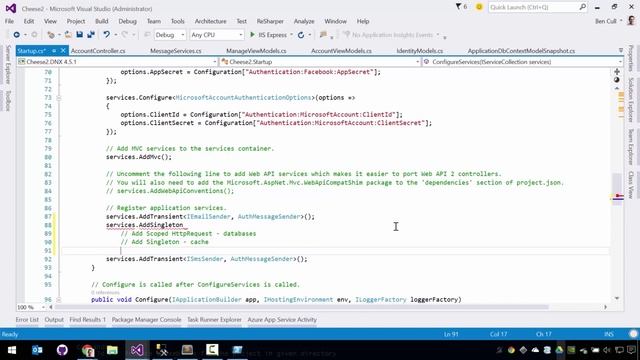Collapse the code block at line 73
The image size is (640, 360).
59,98
